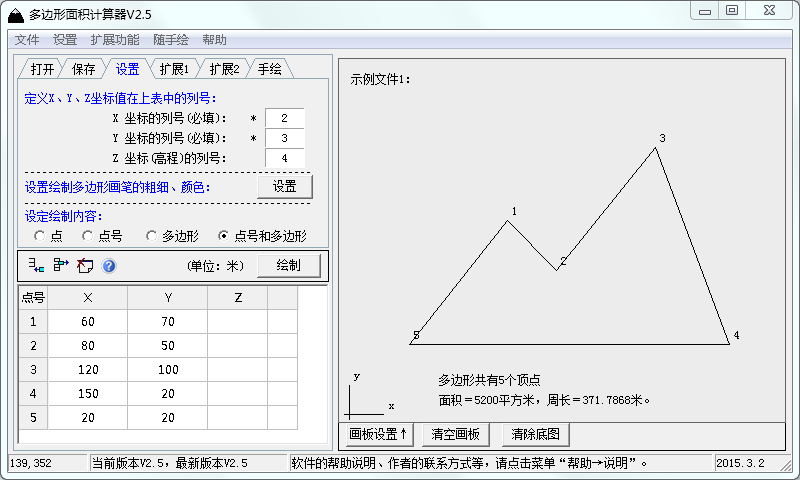Select the 多边形 radio button
The image size is (800, 480).
coord(152,236)
